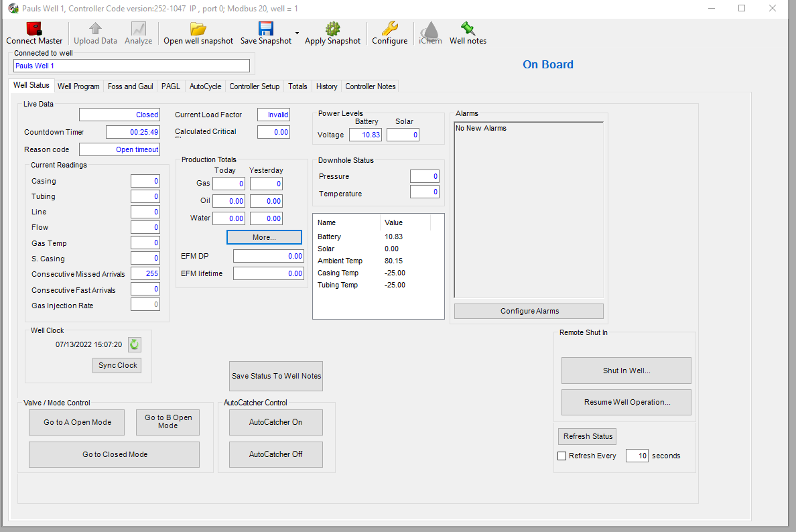Screen dimensions: 796x532
Task: Open well snapshot folder icon
Action: click(198, 28)
